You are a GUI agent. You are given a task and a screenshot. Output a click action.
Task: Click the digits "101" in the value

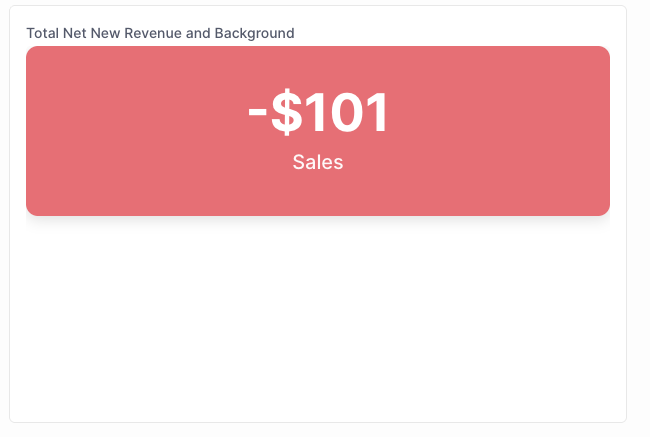point(347,112)
